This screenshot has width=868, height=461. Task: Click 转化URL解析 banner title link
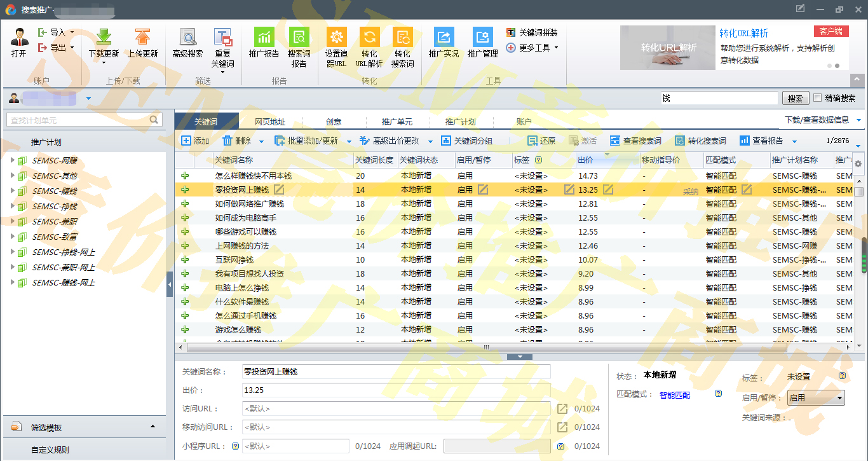click(x=744, y=33)
